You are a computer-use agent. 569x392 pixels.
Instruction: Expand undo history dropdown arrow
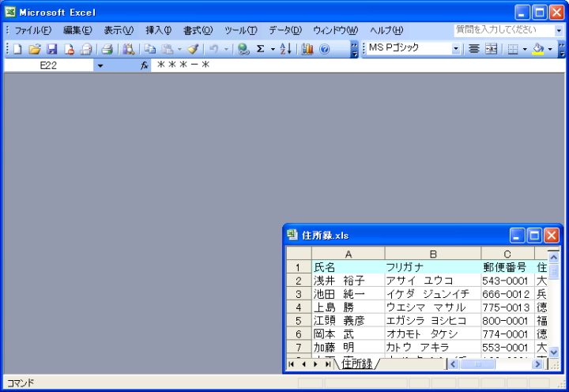(226, 49)
